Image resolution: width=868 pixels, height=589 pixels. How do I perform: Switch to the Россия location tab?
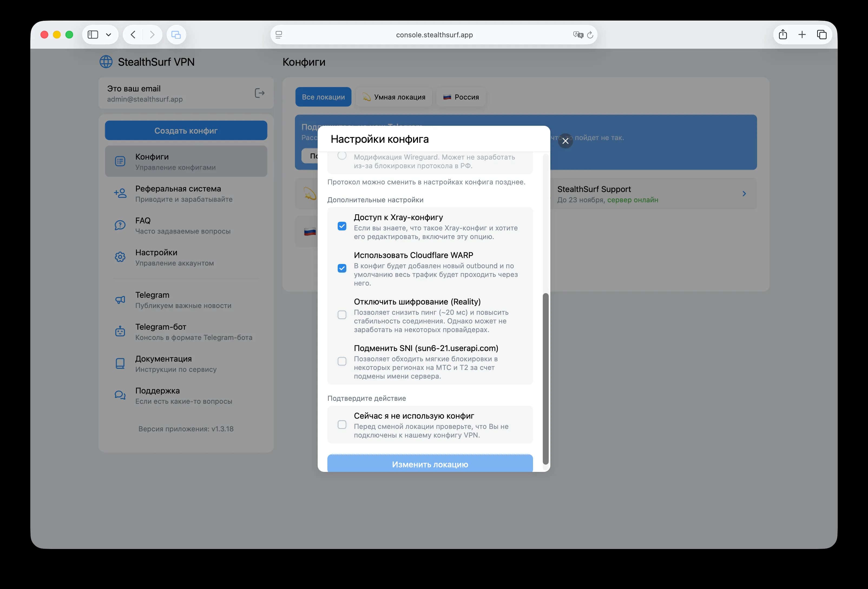coord(461,97)
